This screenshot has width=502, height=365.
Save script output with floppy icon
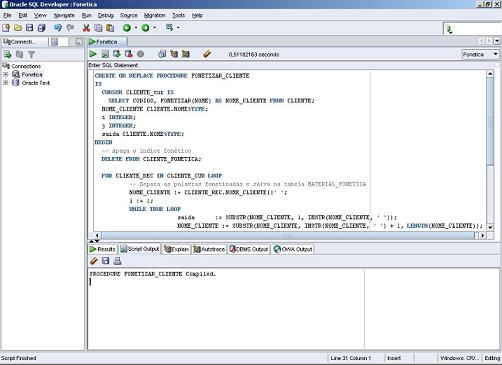(105, 261)
